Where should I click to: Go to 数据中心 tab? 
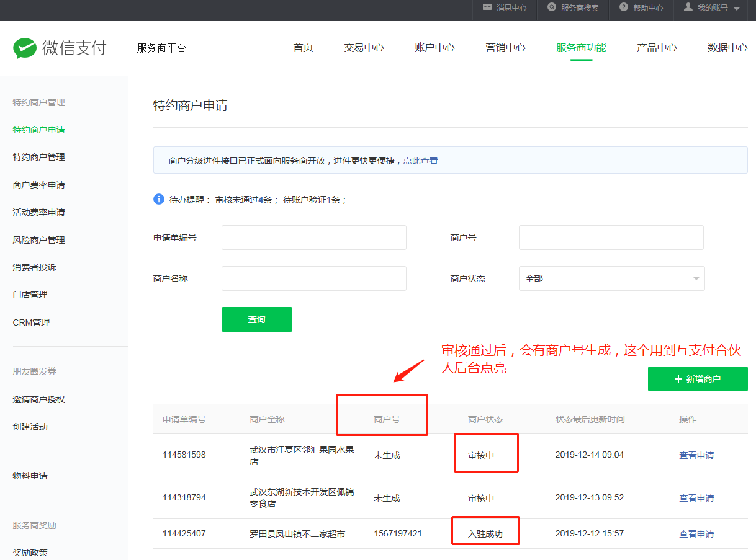727,48
